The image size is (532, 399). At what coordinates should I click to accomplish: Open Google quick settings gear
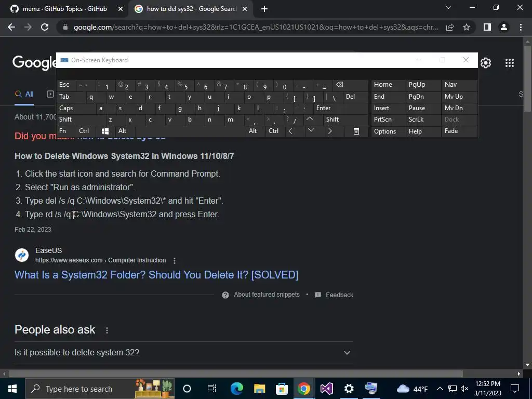[x=486, y=63]
